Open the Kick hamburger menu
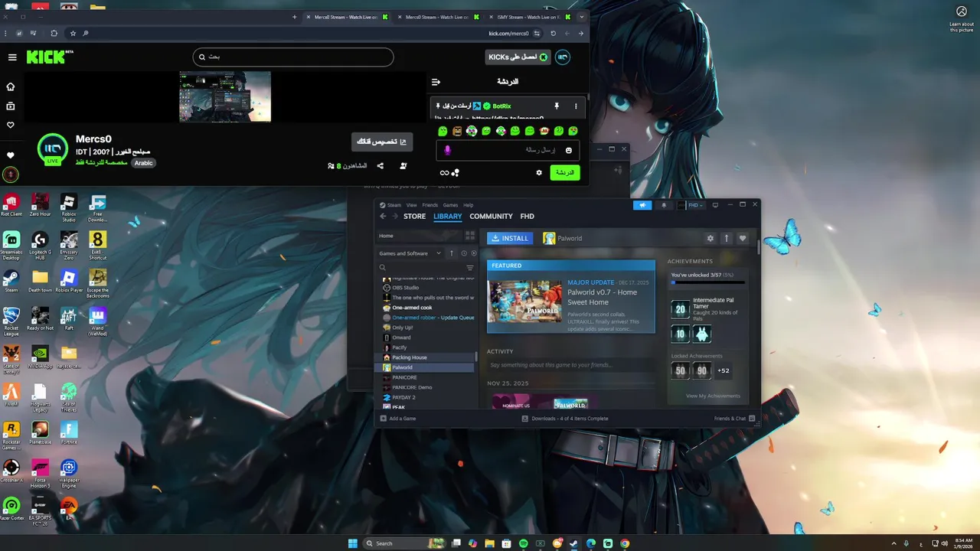The width and height of the screenshot is (980, 551). (x=12, y=57)
